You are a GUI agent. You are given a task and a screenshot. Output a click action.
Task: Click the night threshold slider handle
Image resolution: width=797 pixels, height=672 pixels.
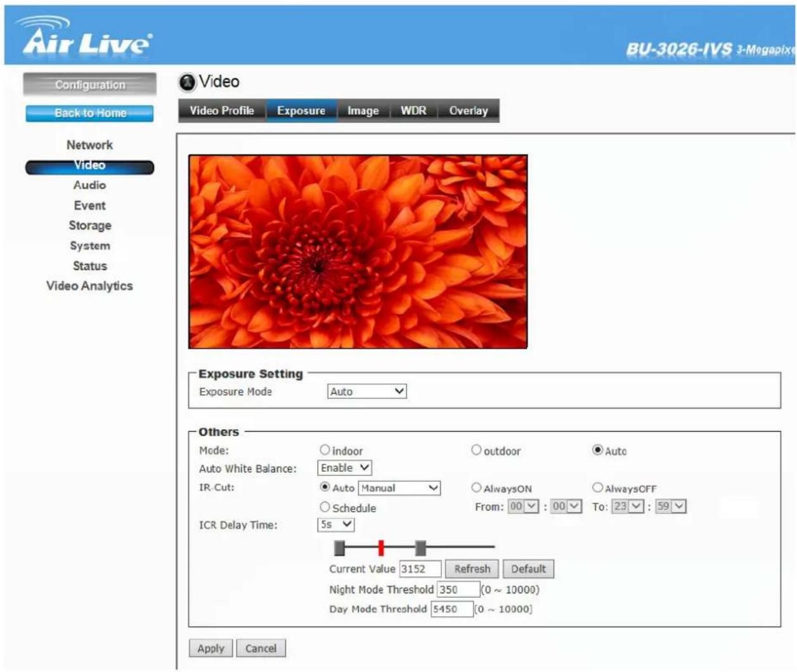[x=340, y=547]
